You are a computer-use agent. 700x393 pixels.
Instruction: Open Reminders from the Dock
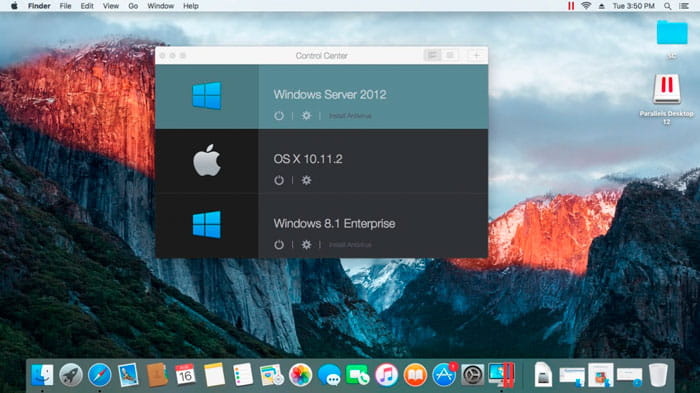click(243, 374)
